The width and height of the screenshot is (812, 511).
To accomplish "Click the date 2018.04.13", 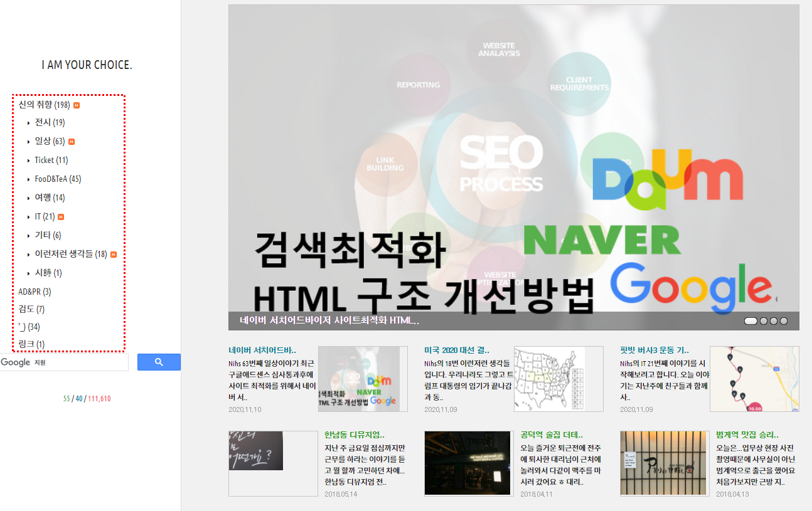I will (x=732, y=494).
